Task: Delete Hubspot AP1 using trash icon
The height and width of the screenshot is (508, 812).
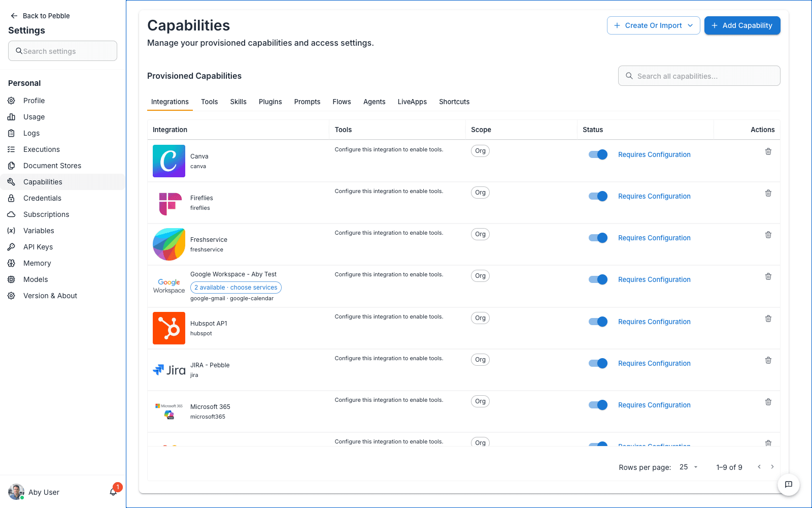Action: pyautogui.click(x=768, y=319)
